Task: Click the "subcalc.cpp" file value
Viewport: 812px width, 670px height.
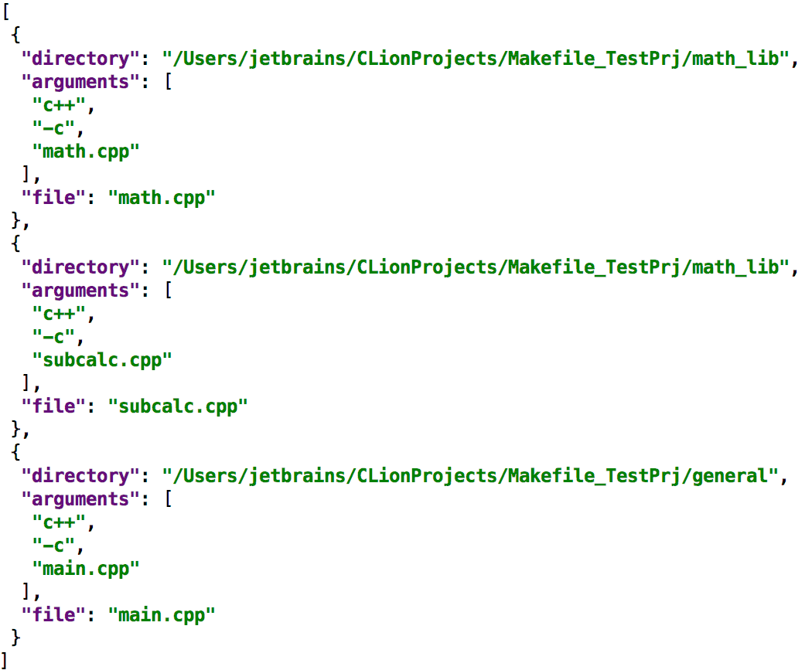Action: pyautogui.click(x=178, y=406)
